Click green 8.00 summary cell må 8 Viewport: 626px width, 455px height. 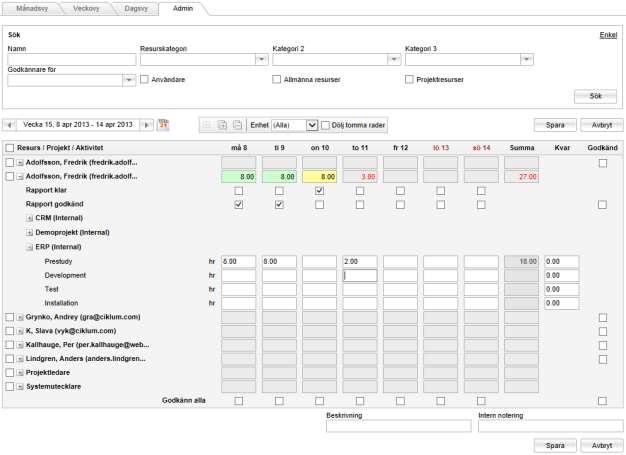coord(239,177)
